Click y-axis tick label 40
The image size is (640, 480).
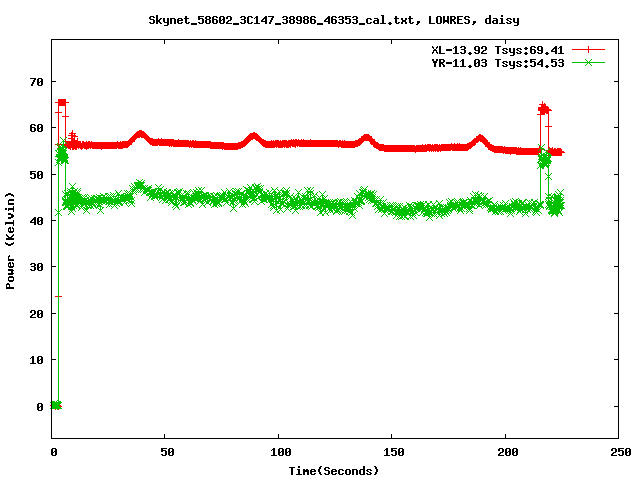[36, 221]
